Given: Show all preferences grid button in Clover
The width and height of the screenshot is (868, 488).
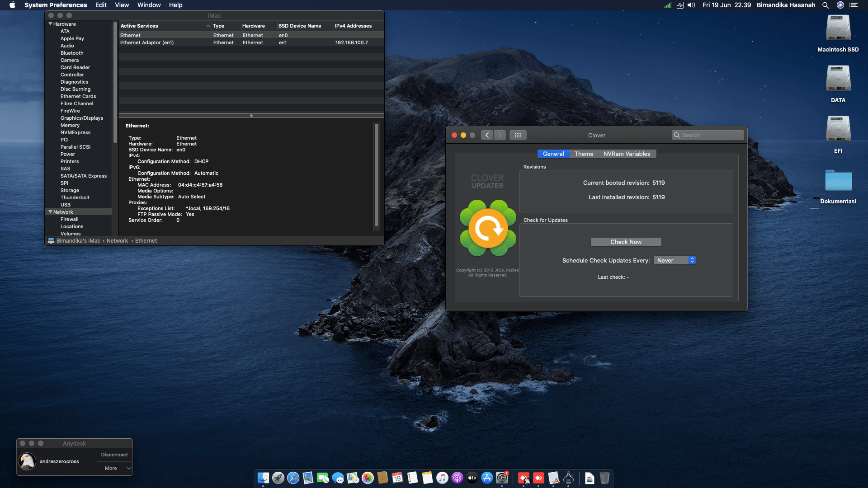Looking at the screenshot, I should coord(518,135).
